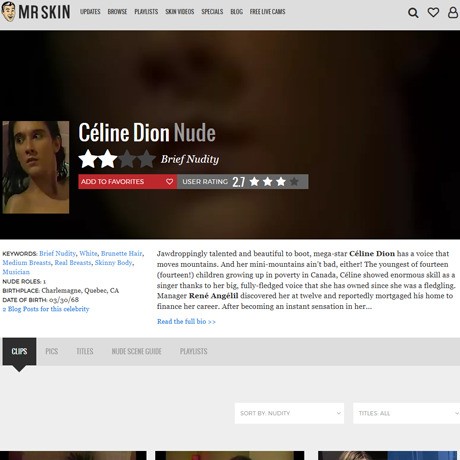Image resolution: width=460 pixels, height=460 pixels.
Task: Click the White keyword link
Action: tap(88, 253)
